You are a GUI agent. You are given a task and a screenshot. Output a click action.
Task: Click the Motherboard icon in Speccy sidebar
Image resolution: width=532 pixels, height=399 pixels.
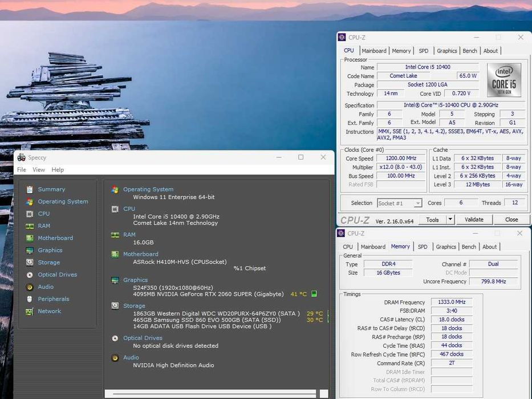pos(30,238)
